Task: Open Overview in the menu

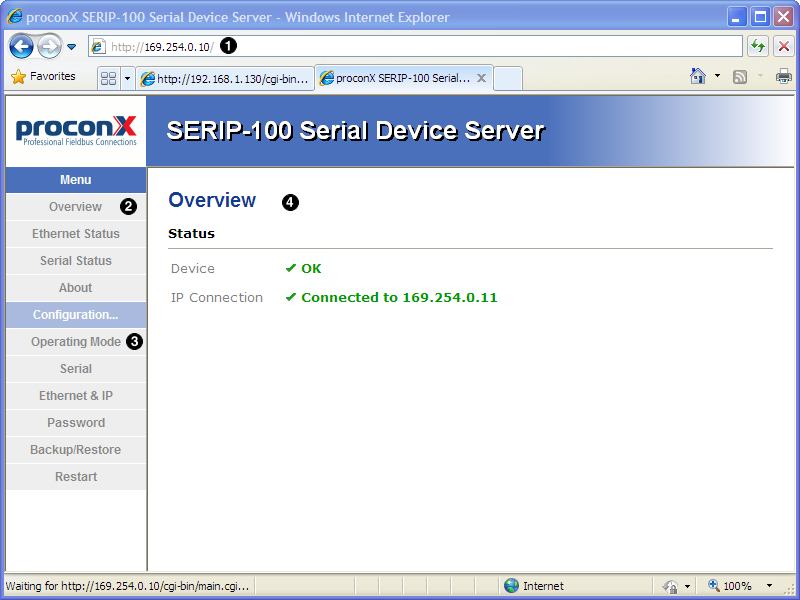Action: tap(76, 207)
